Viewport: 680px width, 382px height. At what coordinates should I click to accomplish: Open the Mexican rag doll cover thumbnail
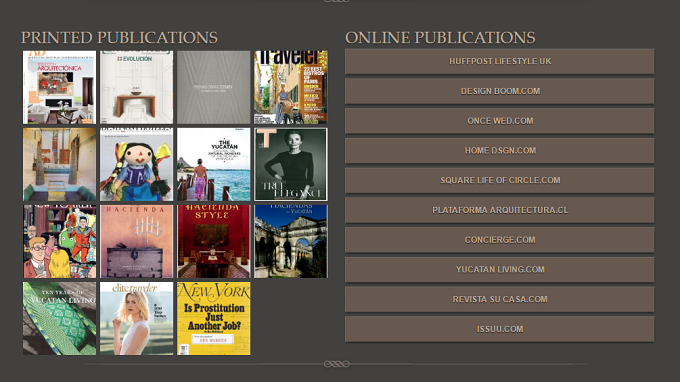pos(137,164)
